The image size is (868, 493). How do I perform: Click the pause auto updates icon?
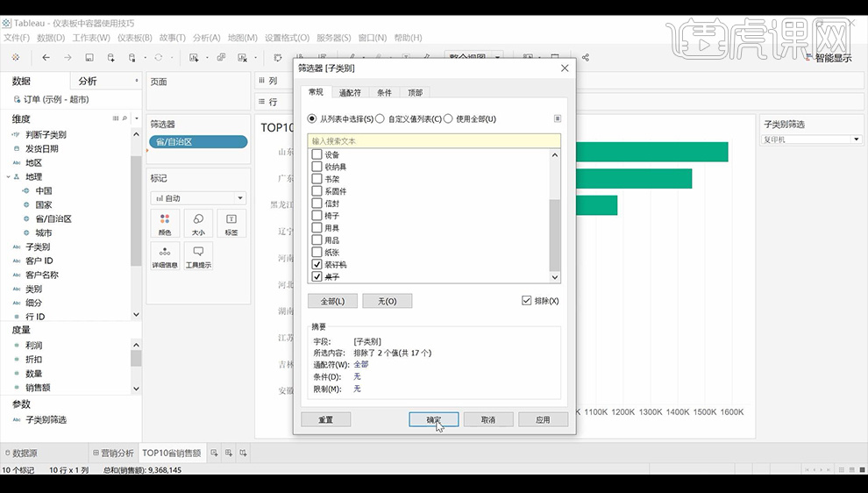(132, 57)
